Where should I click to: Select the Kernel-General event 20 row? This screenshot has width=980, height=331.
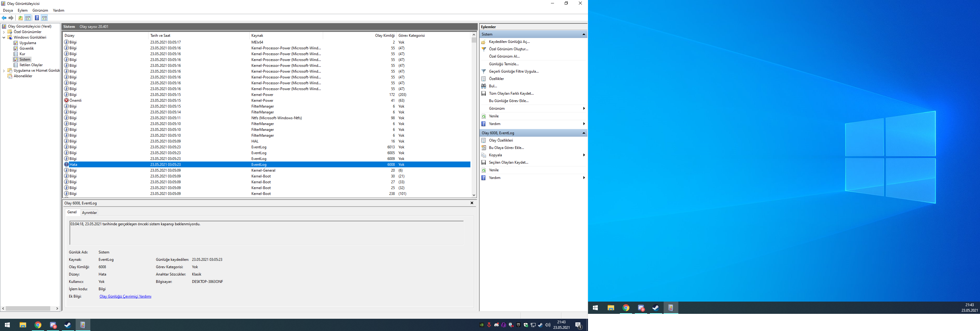click(267, 171)
